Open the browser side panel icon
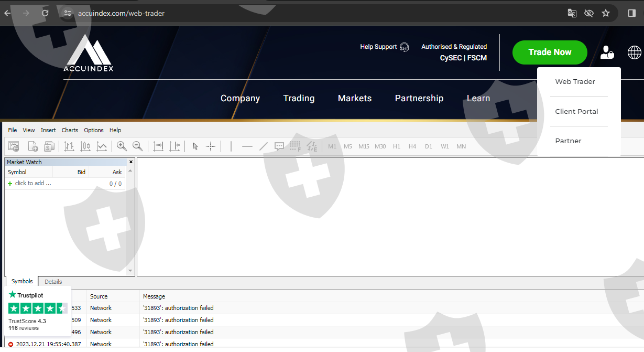Viewport: 644px width, 352px height. (632, 13)
